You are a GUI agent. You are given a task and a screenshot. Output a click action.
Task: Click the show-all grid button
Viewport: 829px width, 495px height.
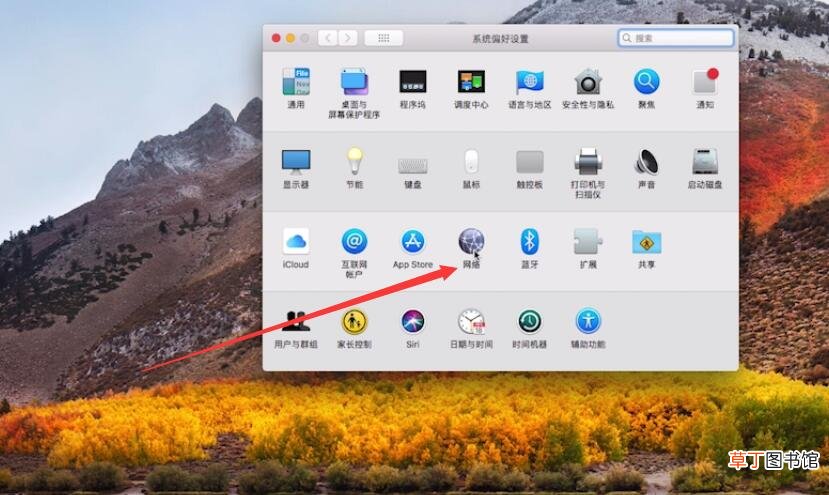click(x=384, y=38)
